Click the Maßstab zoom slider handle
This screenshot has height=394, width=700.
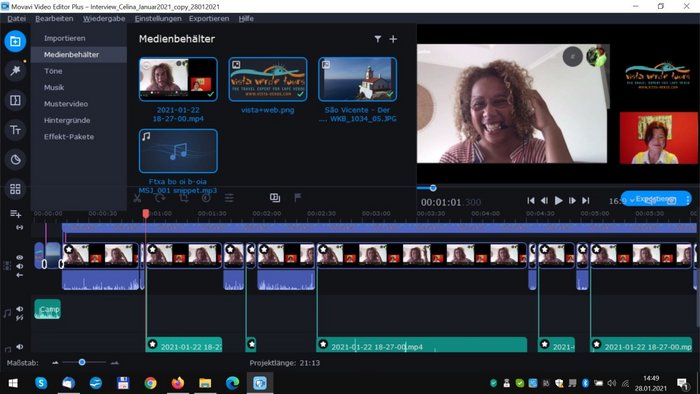click(x=82, y=362)
